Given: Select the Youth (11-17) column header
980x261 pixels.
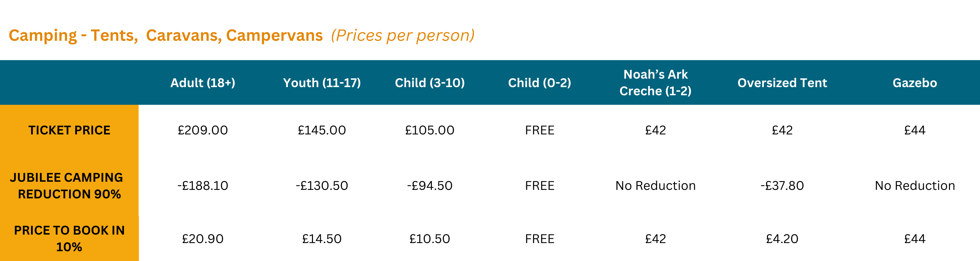Looking at the screenshot, I should coord(322,83).
